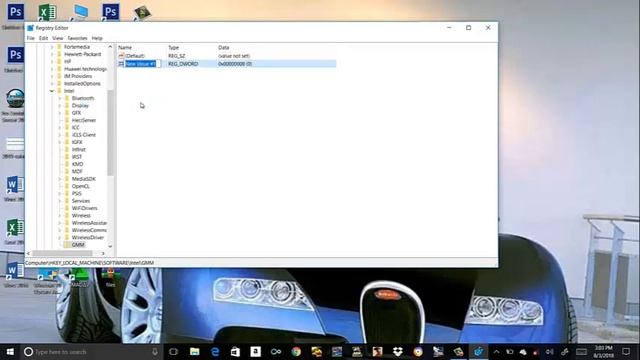Select the InstalledOptions key
Screen dimensions: 640x360
82,84
